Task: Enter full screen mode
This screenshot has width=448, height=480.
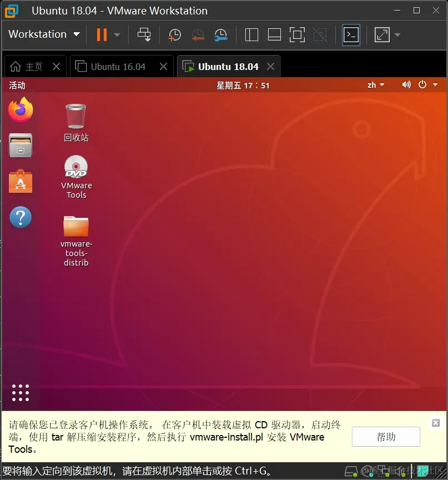Action: coord(297,34)
